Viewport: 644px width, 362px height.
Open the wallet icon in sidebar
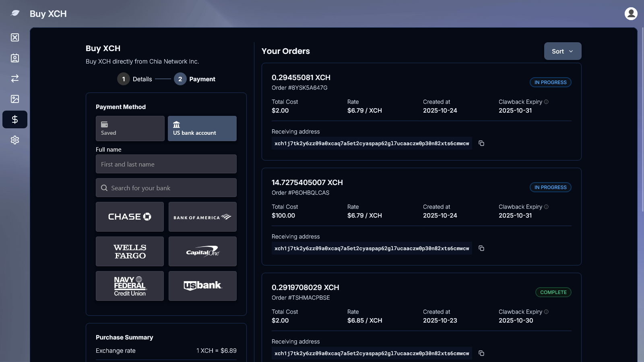point(15,37)
